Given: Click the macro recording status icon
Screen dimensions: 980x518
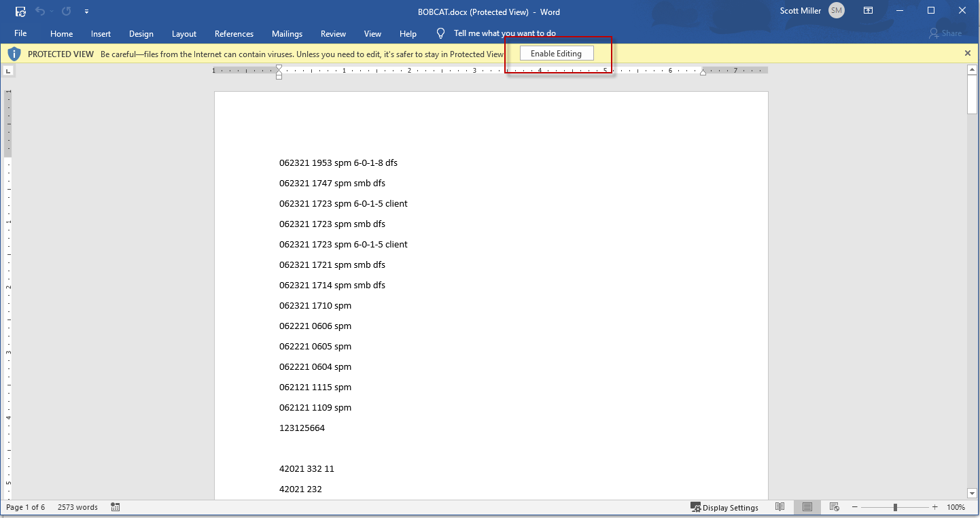Looking at the screenshot, I should (116, 507).
